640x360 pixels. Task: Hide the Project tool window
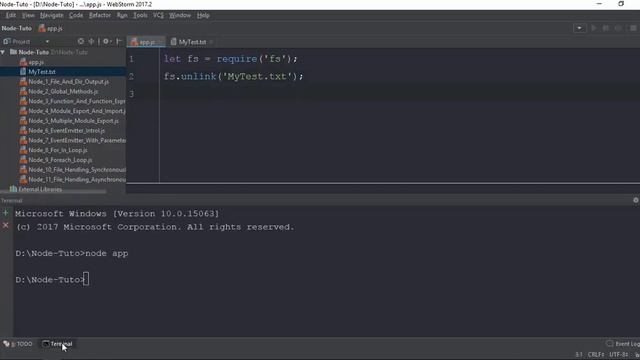click(119, 41)
